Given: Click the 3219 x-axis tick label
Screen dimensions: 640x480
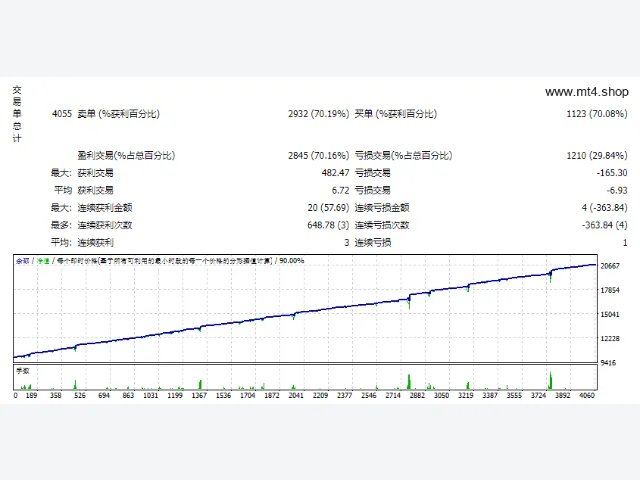Looking at the screenshot, I should (x=466, y=396).
